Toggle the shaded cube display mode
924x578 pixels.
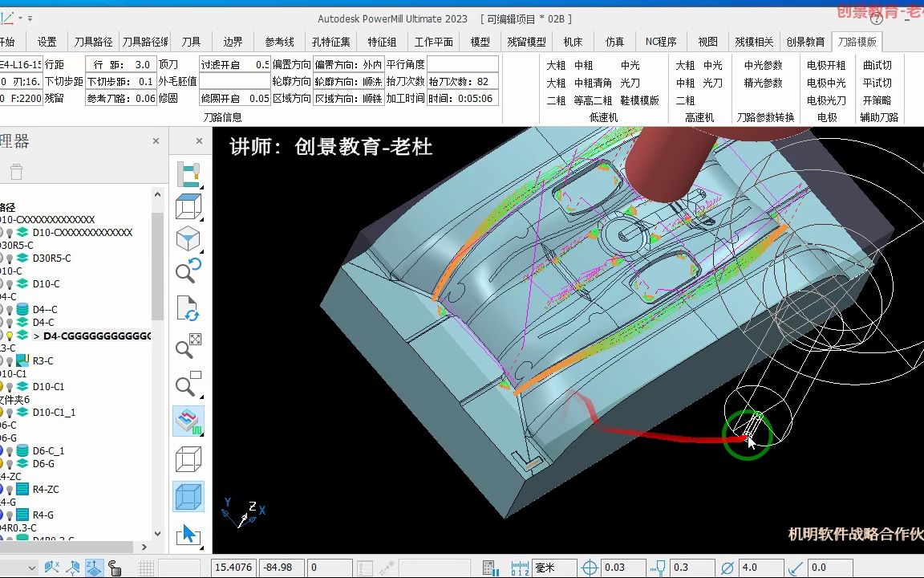click(188, 497)
